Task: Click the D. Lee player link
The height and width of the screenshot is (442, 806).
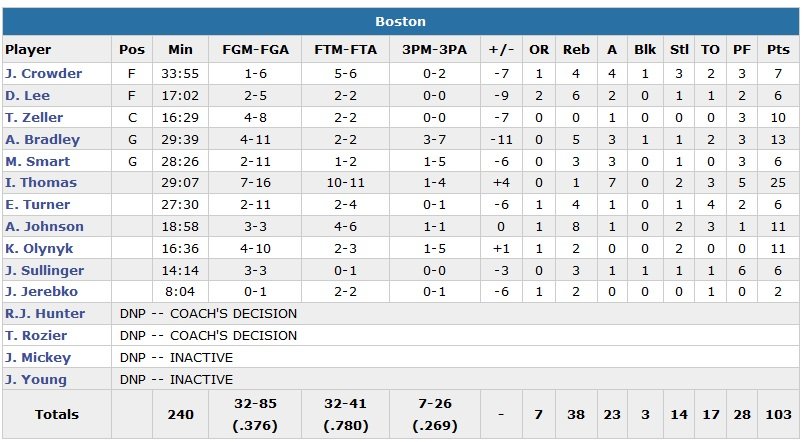Action: point(29,96)
